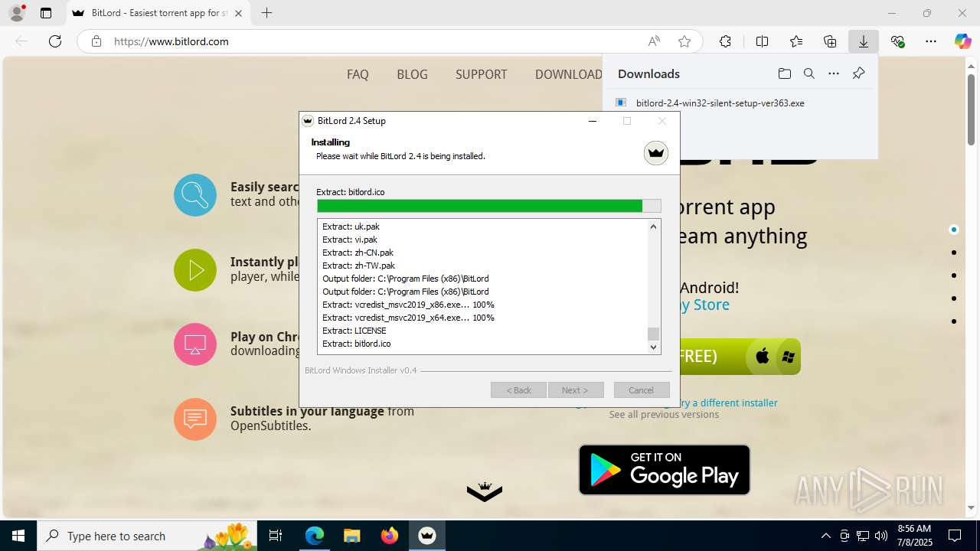Open 'a different installer' link
This screenshot has height=551, width=980.
[x=729, y=403]
